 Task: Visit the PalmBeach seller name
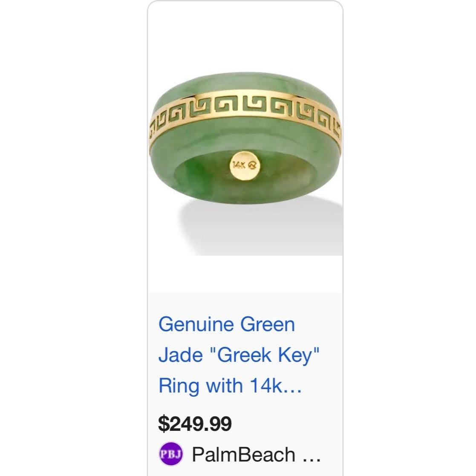click(x=243, y=454)
